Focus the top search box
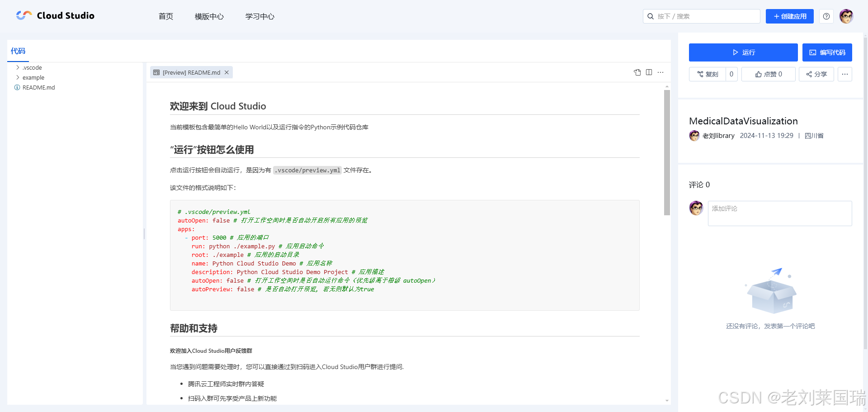This screenshot has height=412, width=868. [701, 16]
